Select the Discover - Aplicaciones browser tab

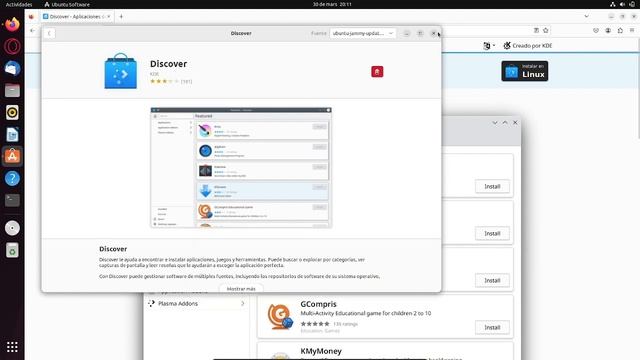click(77, 17)
